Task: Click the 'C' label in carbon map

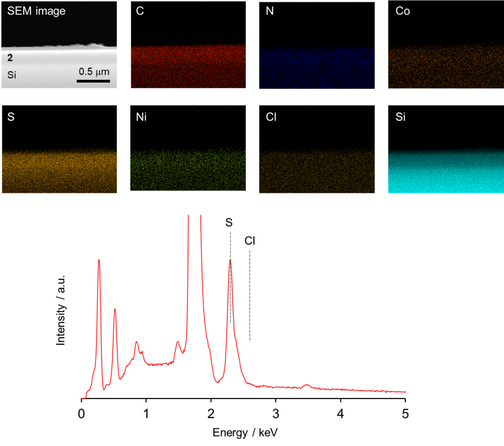Action: [x=140, y=11]
